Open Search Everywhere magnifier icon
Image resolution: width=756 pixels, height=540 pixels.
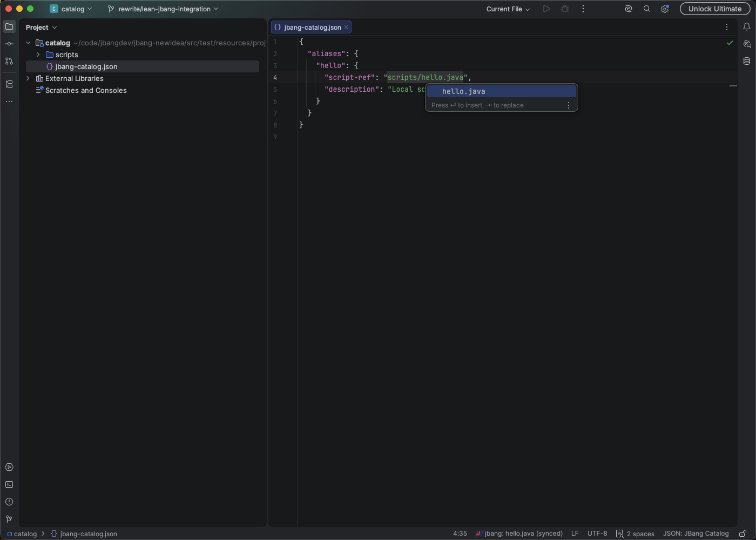647,9
